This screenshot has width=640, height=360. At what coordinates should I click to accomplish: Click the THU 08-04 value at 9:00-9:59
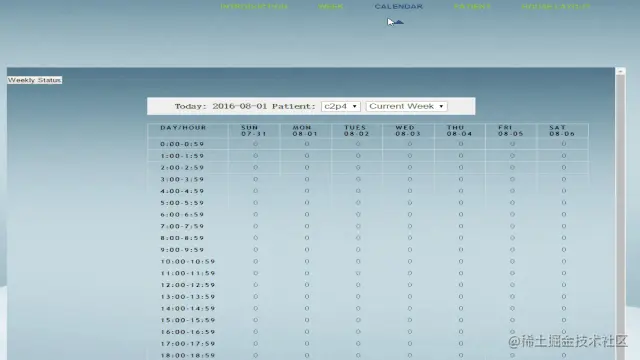(x=461, y=249)
